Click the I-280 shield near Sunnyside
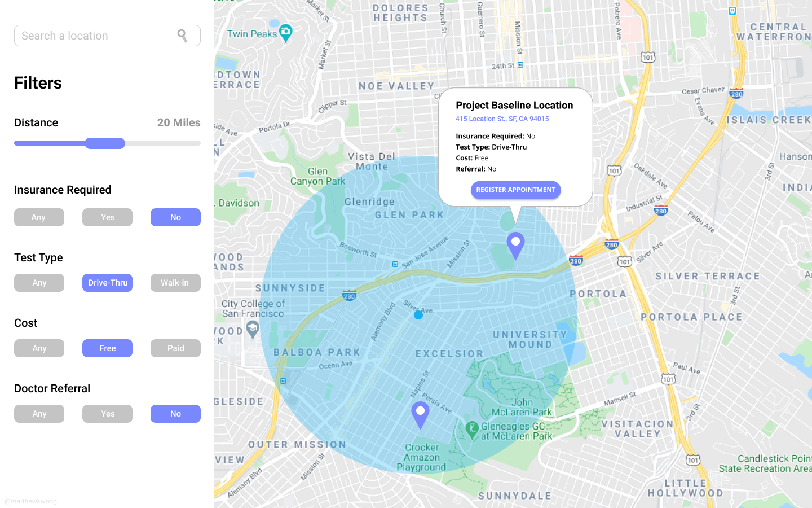The width and height of the screenshot is (812, 508). tap(349, 295)
